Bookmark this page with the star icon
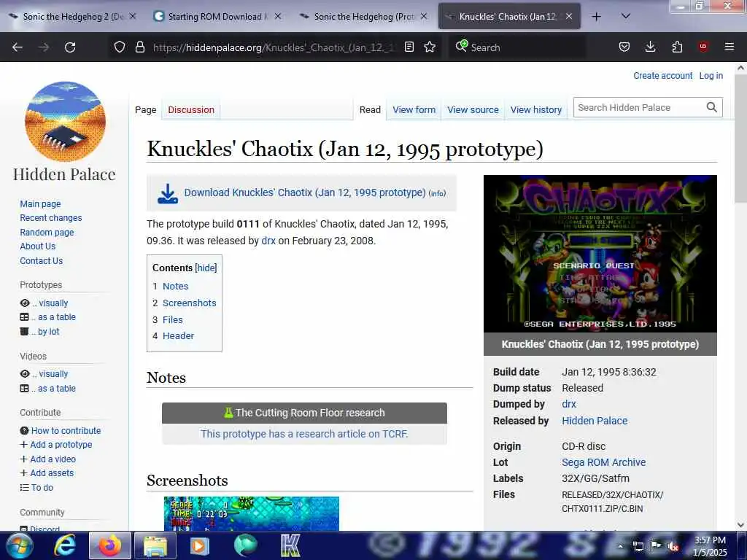 (x=430, y=47)
